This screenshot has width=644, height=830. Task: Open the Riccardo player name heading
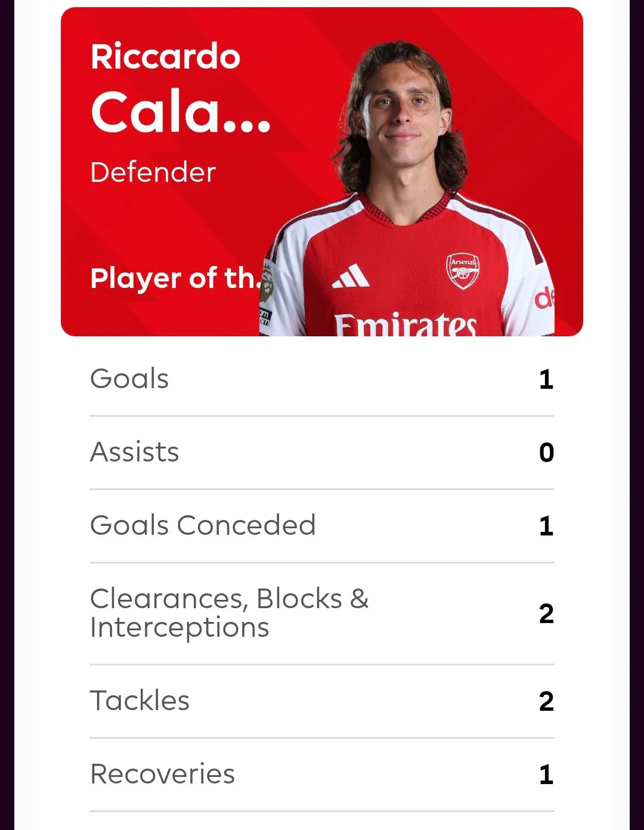point(166,57)
